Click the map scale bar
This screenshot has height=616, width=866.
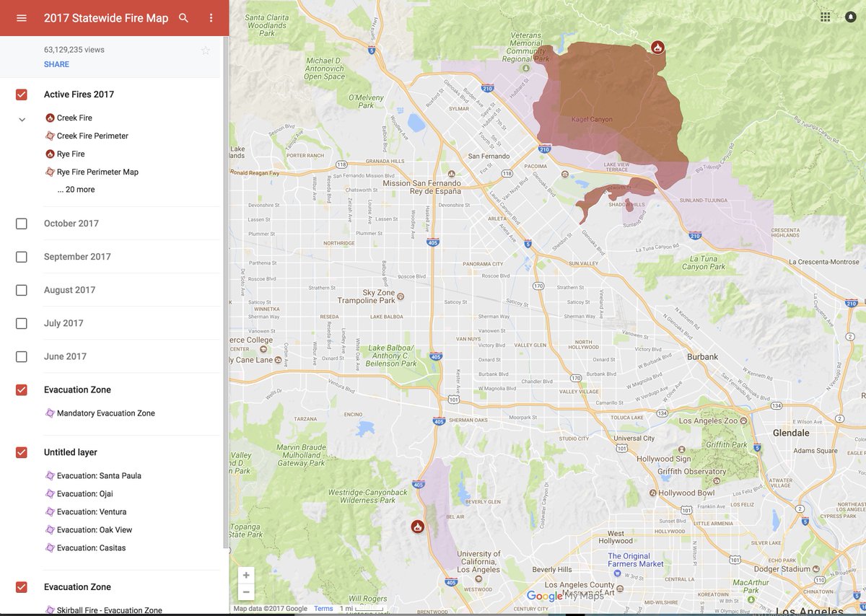coord(361,610)
